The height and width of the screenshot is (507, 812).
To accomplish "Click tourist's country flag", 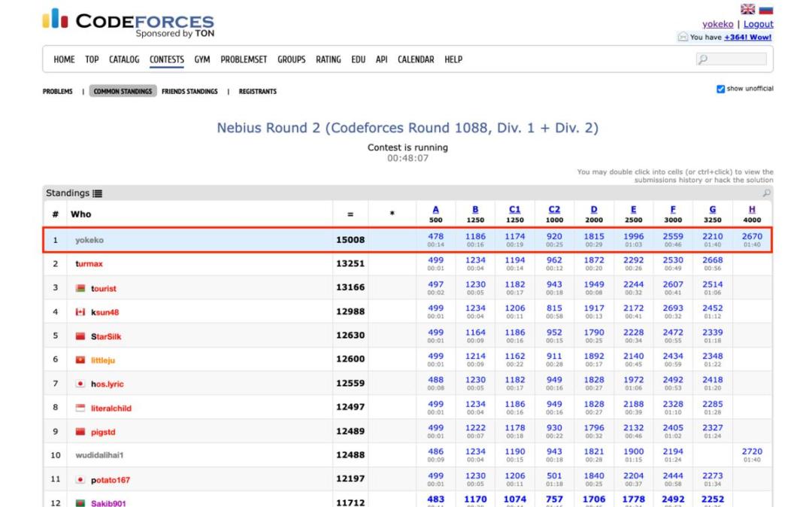I will (80, 288).
